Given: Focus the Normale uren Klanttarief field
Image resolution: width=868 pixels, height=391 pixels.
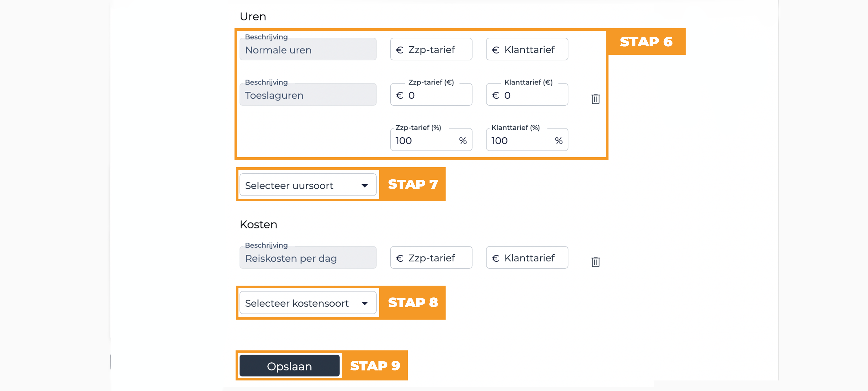Looking at the screenshot, I should tap(527, 49).
